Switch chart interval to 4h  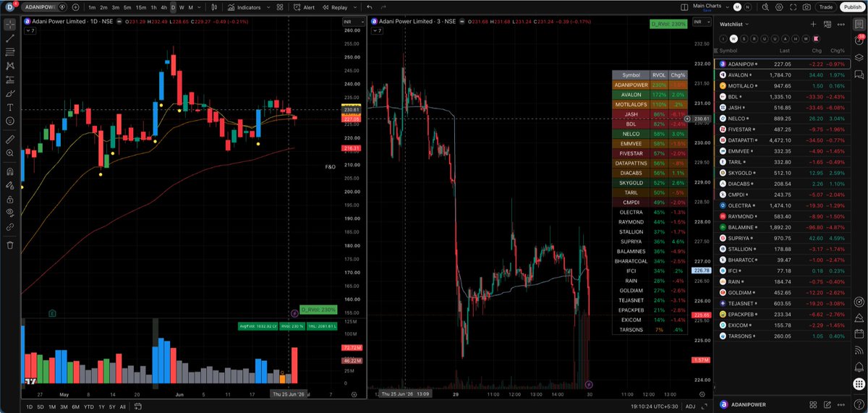(x=164, y=7)
